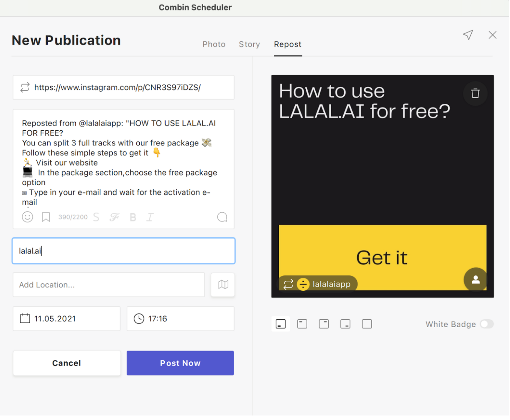Apply the fancy script font style
The image size is (510, 420).
[115, 217]
